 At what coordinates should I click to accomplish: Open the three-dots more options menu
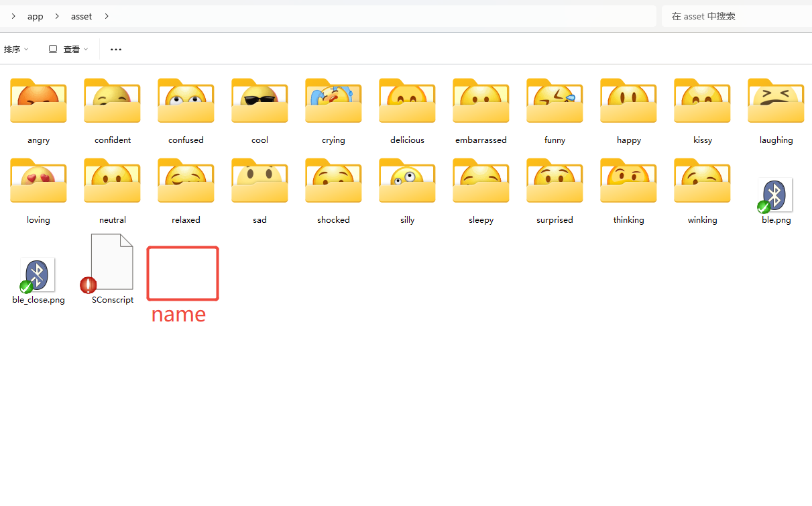(116, 49)
